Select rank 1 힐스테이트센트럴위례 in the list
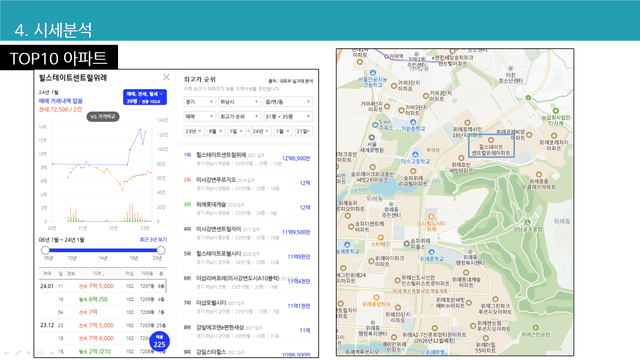640x360 pixels. pyautogui.click(x=247, y=159)
